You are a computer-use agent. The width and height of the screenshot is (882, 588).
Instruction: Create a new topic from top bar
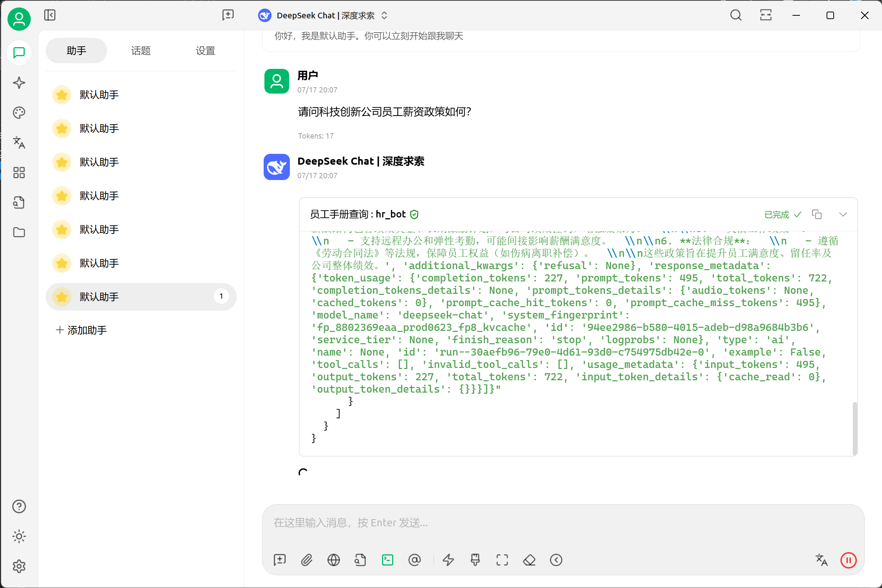228,15
